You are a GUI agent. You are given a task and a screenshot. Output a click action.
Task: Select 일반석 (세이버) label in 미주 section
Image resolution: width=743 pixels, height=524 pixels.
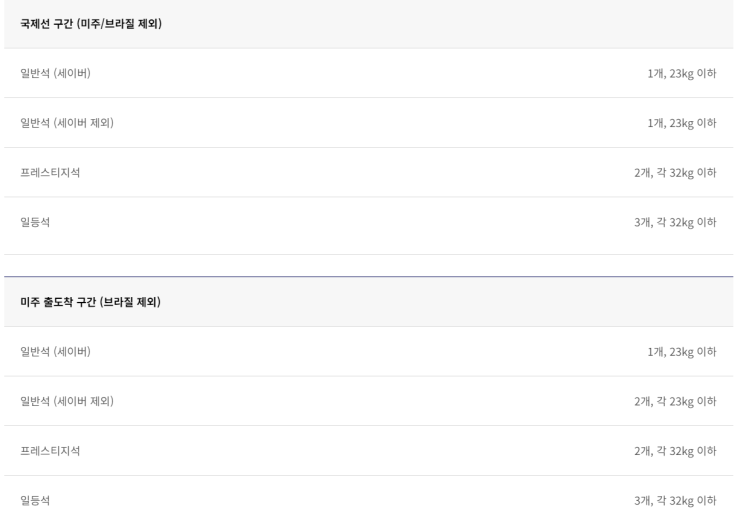(56, 351)
